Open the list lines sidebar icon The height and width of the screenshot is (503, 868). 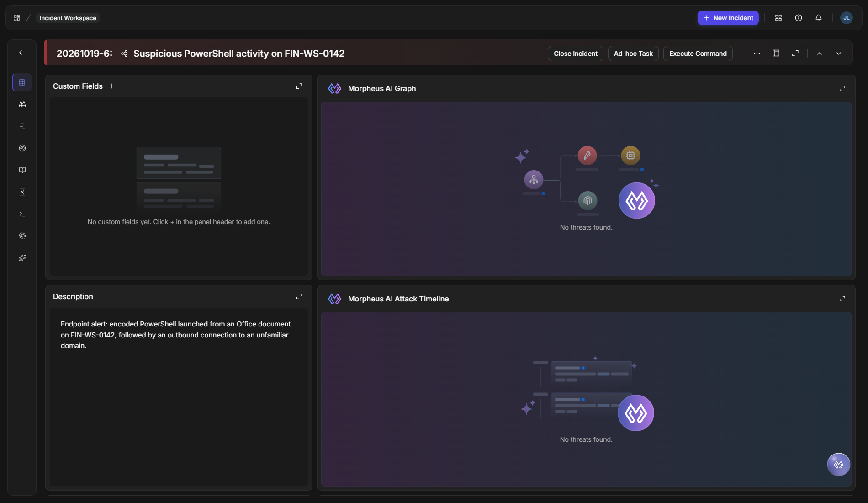click(22, 126)
